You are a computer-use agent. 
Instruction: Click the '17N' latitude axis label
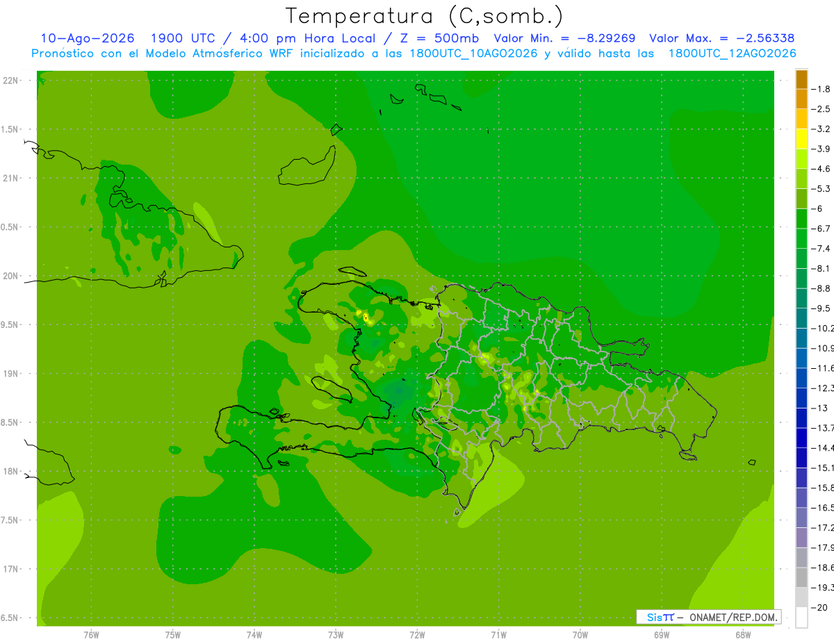(x=12, y=569)
